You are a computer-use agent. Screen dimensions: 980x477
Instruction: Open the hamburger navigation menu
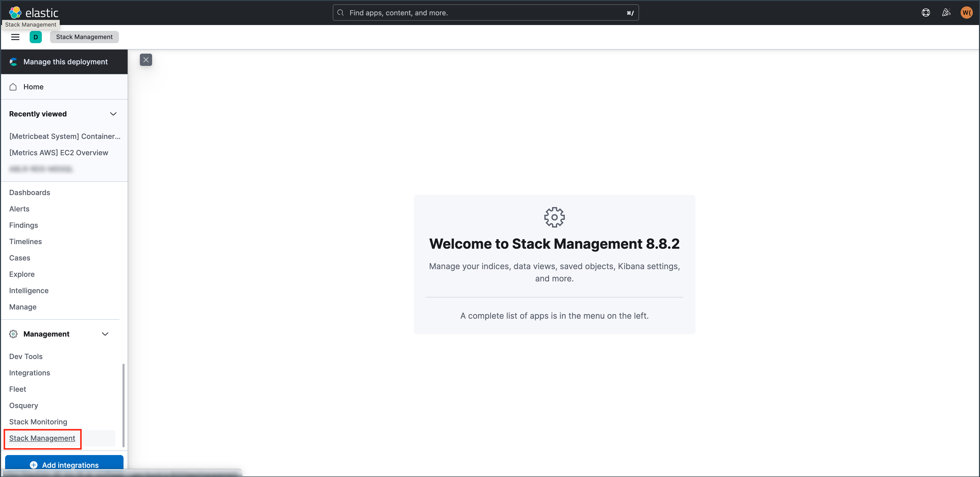[15, 37]
